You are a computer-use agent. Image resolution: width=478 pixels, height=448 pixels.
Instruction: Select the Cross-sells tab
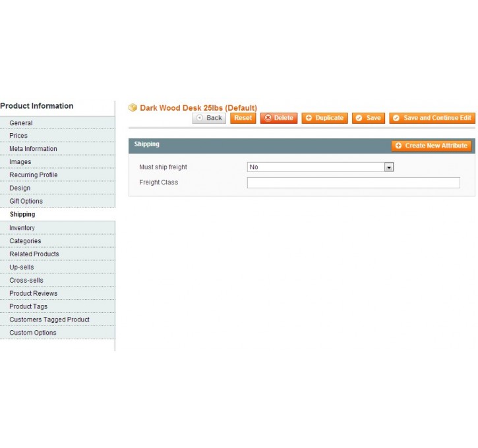pyautogui.click(x=57, y=280)
